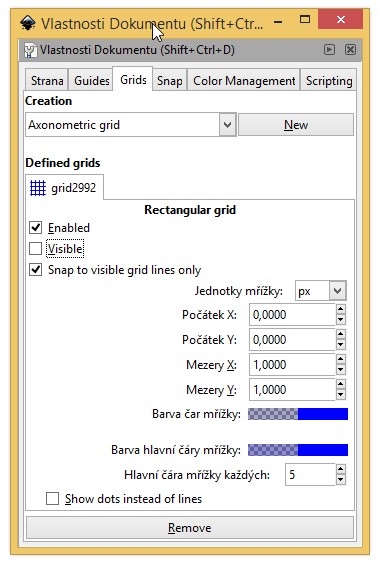Open the Color Management tab
This screenshot has width=379, height=562.
pyautogui.click(x=244, y=80)
